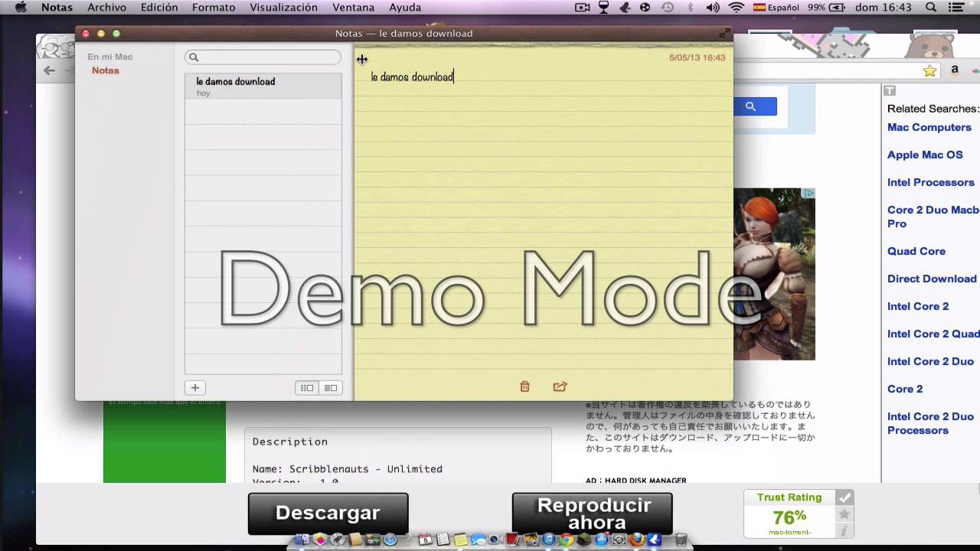Open the battery status menu showing 99%

(x=825, y=8)
